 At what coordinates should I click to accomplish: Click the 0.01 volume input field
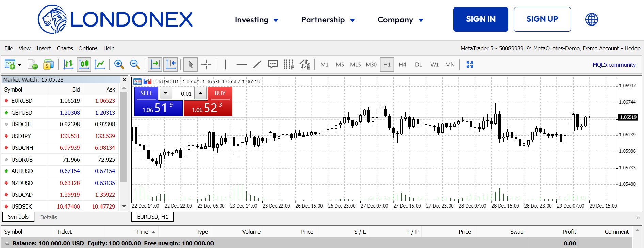[184, 94]
